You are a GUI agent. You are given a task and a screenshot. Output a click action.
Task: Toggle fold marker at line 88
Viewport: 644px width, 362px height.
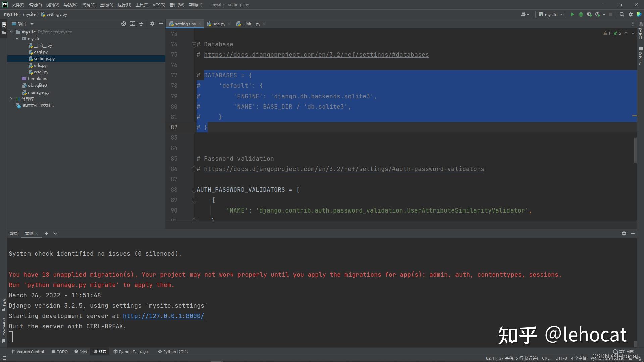tap(194, 190)
